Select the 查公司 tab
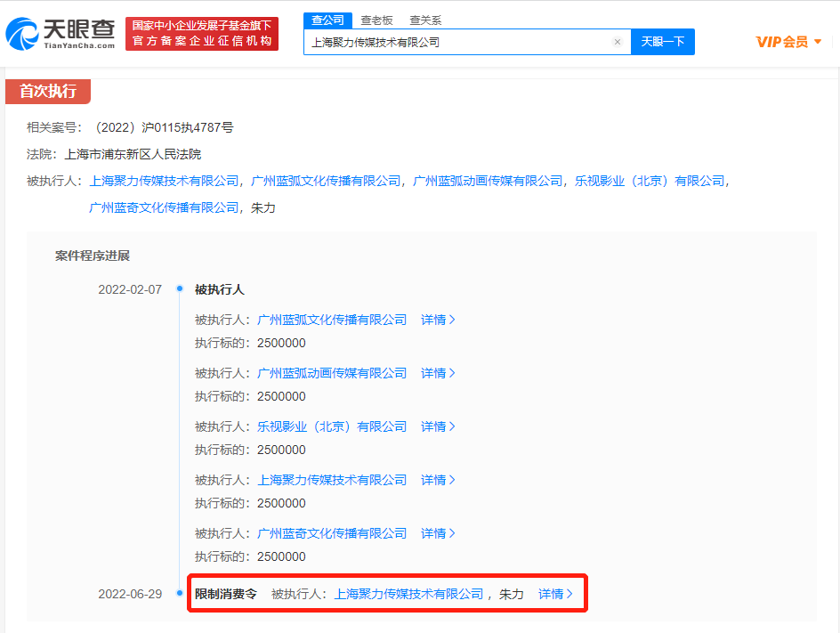 (x=327, y=20)
